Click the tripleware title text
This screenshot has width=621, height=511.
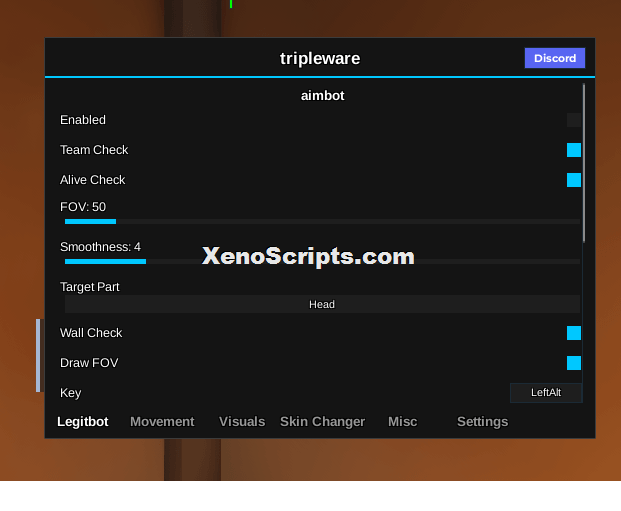[320, 58]
